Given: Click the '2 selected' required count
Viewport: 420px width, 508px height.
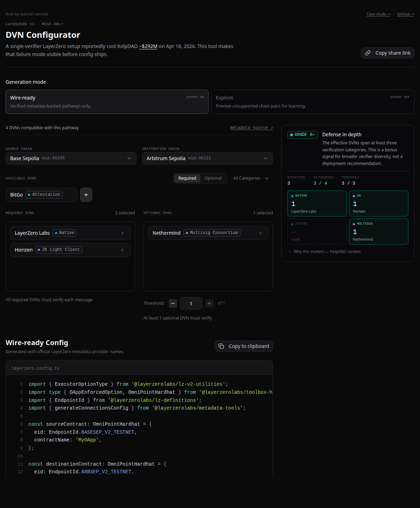Looking at the screenshot, I should 125,213.
